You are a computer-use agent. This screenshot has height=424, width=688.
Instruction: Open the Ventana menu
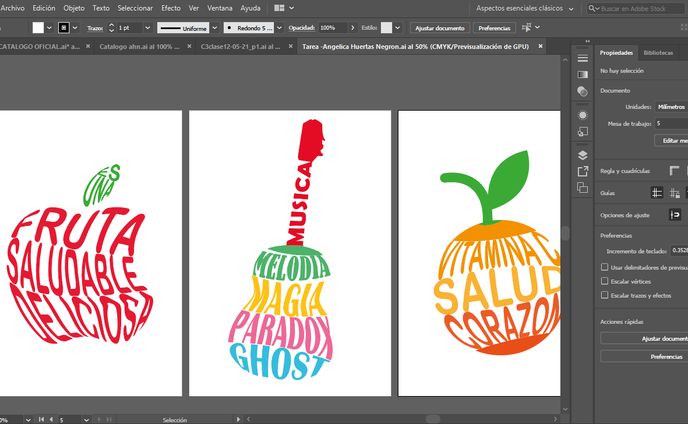point(220,8)
